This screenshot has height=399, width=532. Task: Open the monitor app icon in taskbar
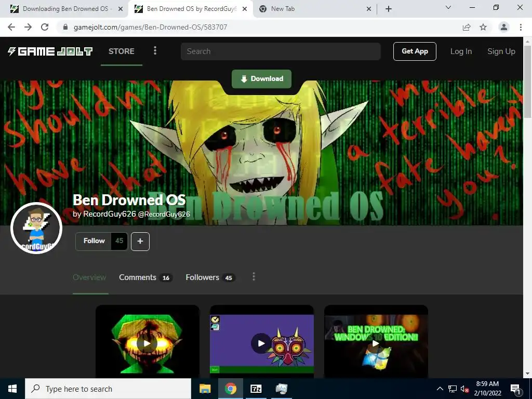tap(281, 389)
